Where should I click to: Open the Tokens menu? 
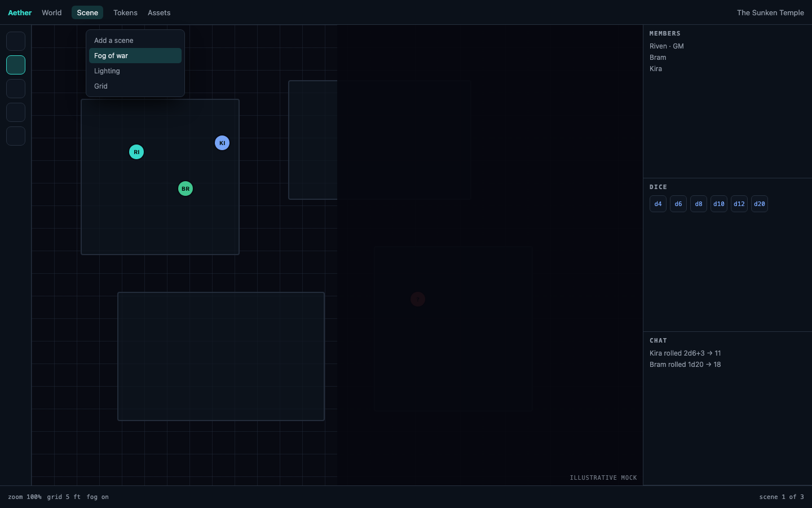[125, 12]
